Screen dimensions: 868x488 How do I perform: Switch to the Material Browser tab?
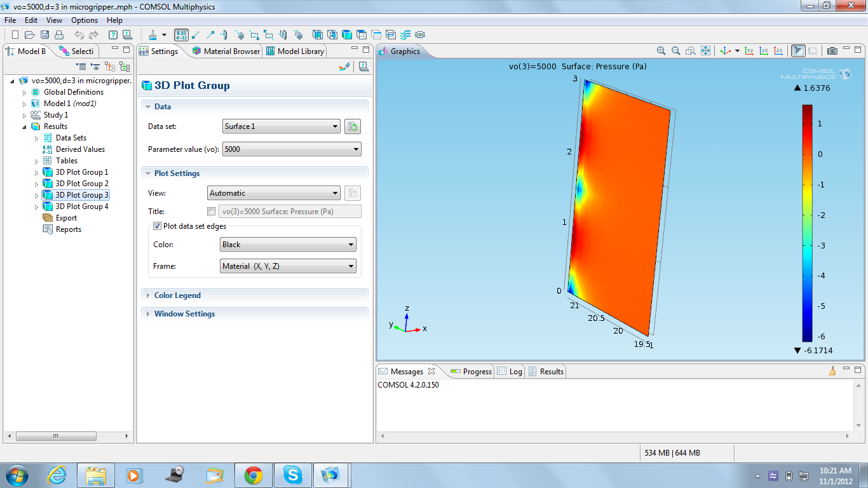(x=226, y=51)
